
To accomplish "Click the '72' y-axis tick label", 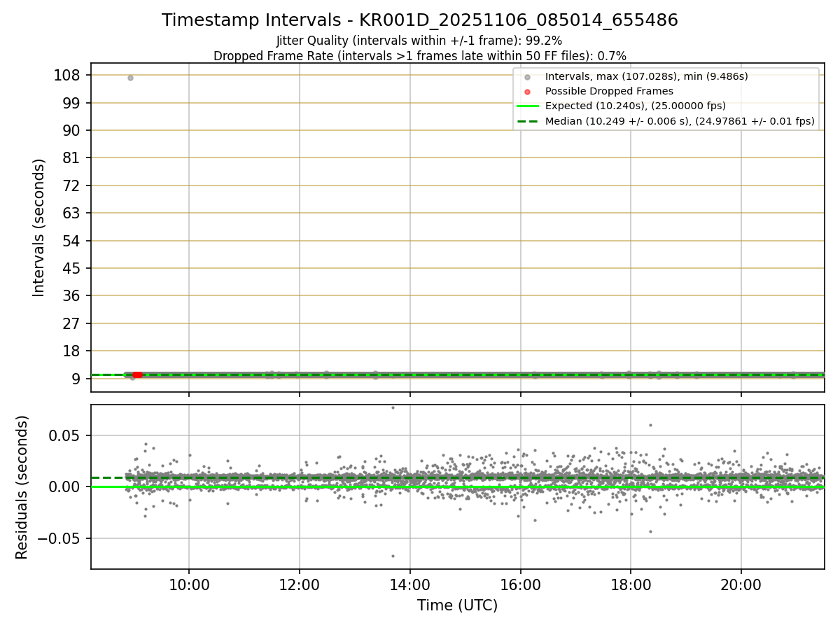I will coord(72,185).
